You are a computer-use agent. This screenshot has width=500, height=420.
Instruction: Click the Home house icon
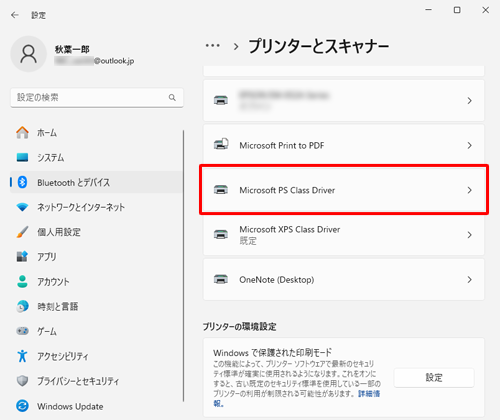click(x=22, y=132)
